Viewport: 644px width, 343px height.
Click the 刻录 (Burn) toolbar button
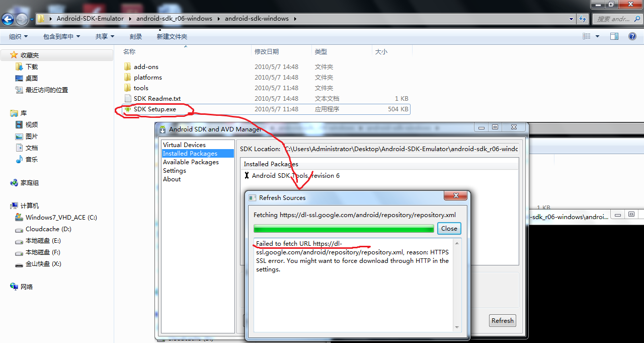136,36
